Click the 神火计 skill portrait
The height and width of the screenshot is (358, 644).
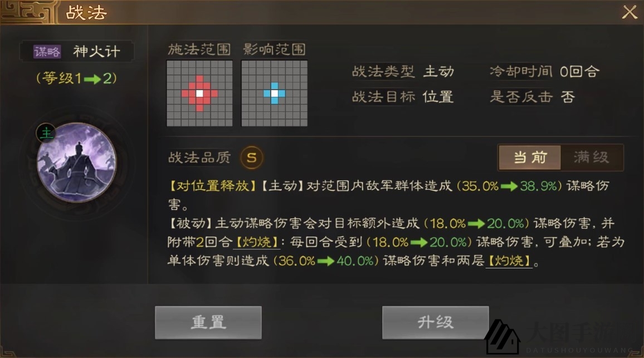[x=76, y=163]
